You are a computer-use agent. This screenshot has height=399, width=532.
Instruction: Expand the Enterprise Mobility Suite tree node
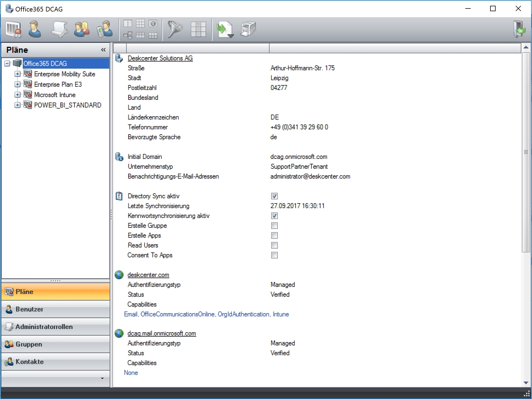point(18,74)
